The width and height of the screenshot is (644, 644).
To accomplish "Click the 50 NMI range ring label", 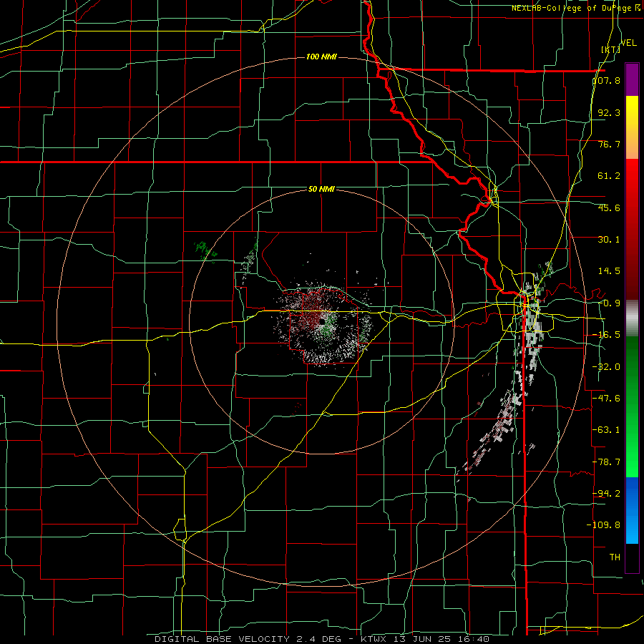I will click(321, 190).
